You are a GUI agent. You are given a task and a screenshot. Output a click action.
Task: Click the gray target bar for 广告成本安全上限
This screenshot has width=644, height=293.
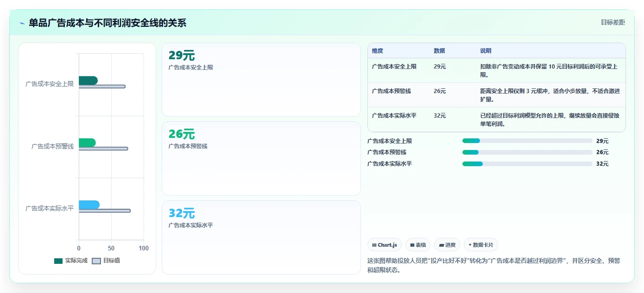[x=102, y=87]
